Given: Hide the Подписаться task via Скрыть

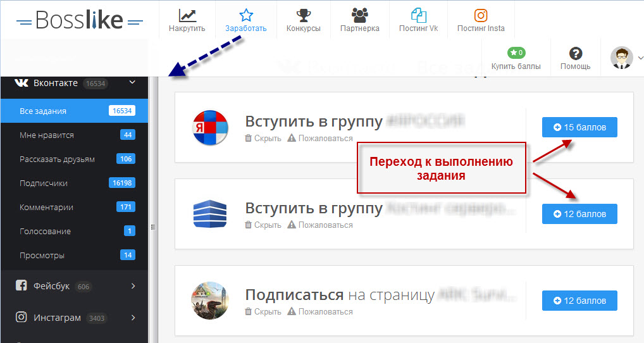Looking at the screenshot, I should click(263, 312).
